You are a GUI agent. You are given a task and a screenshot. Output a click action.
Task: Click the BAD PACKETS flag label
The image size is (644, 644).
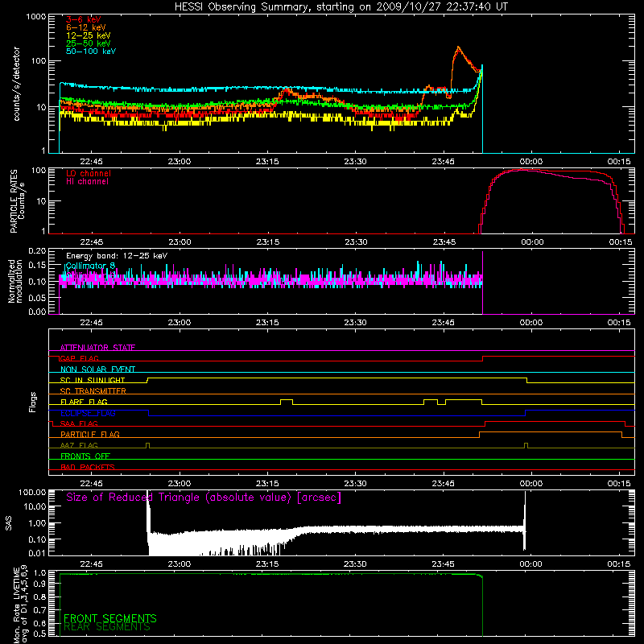[88, 467]
